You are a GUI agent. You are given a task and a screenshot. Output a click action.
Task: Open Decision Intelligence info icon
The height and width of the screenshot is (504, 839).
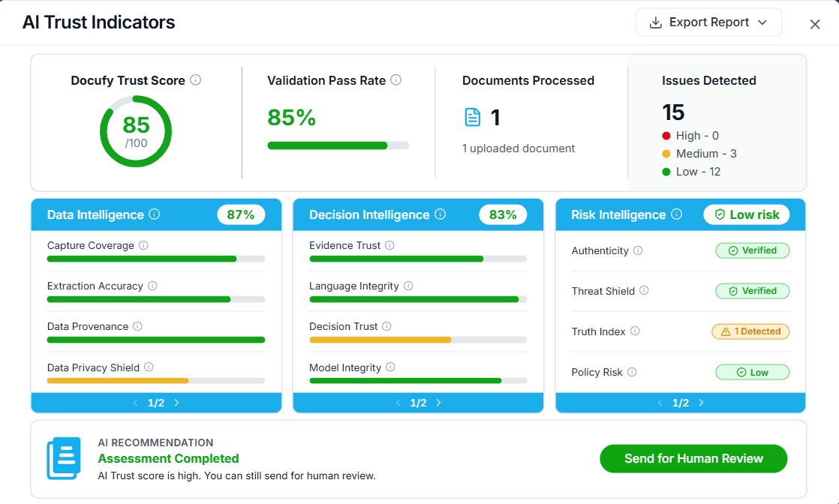441,214
